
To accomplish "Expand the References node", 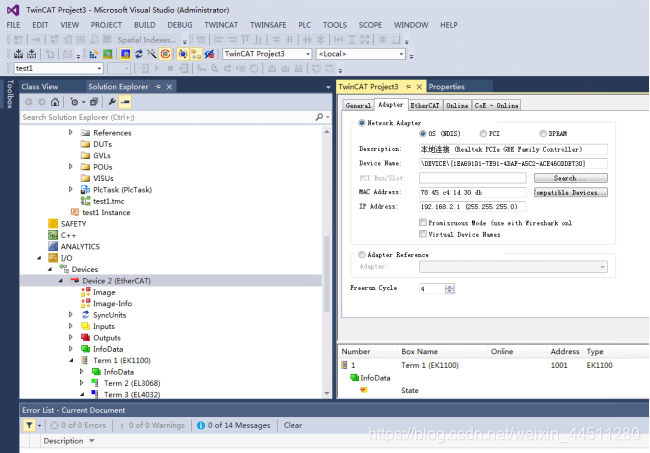I will coord(70,133).
